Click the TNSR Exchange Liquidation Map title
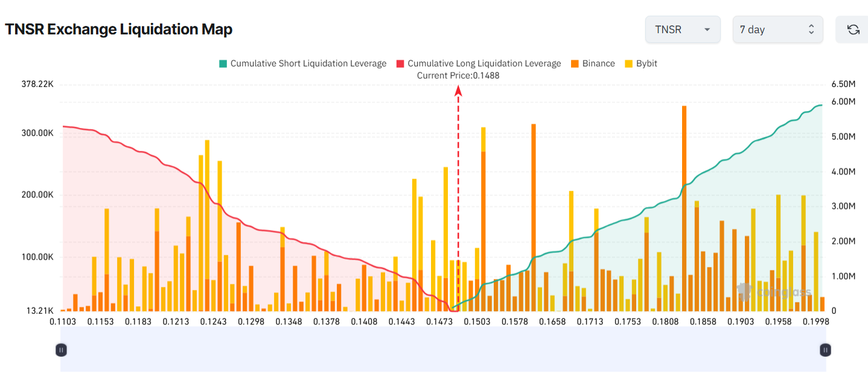The image size is (868, 379). (118, 29)
